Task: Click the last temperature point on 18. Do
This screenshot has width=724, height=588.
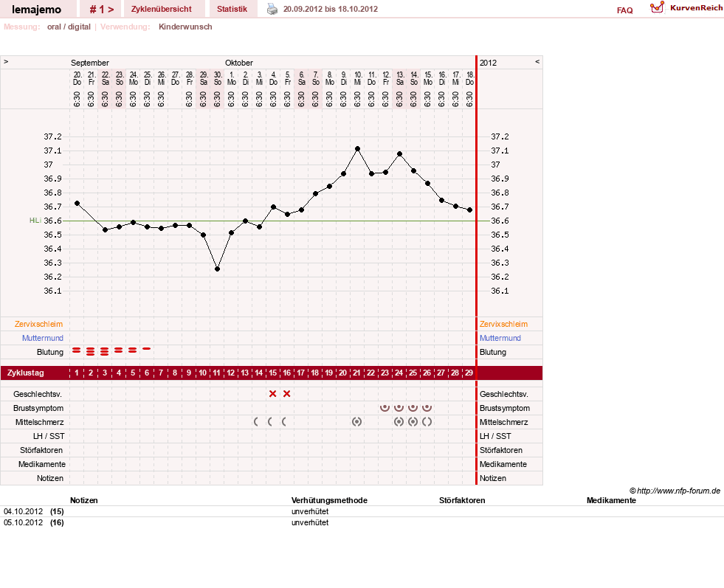Action: (470, 210)
